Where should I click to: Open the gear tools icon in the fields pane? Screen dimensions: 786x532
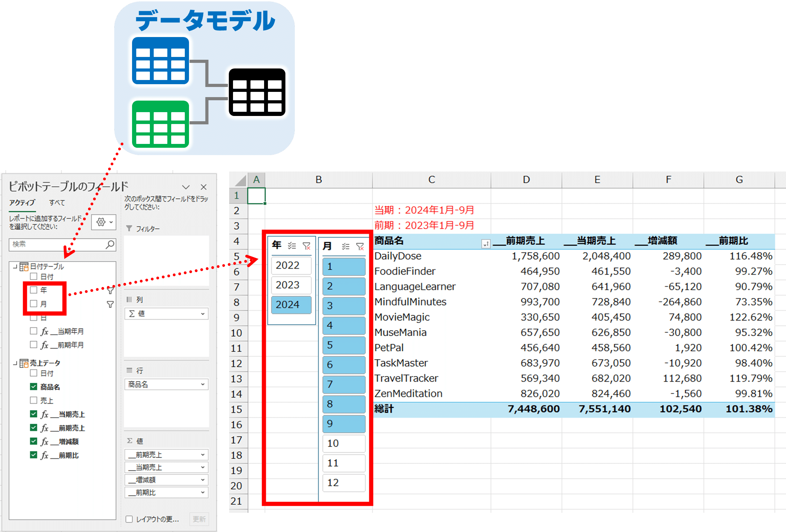pos(101,222)
